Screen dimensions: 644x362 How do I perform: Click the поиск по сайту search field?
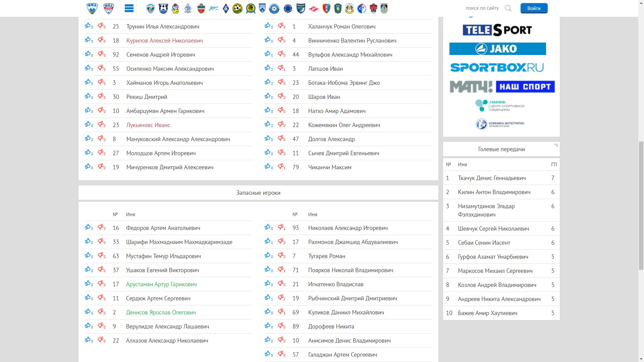coord(482,8)
